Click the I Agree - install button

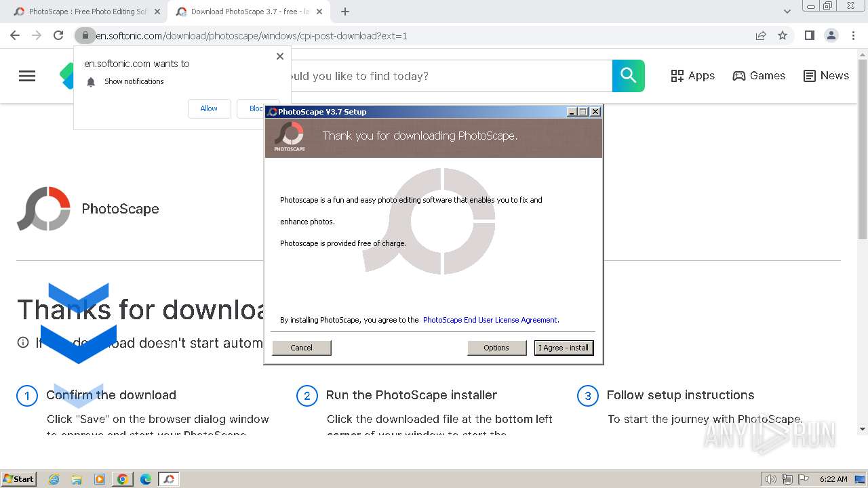coord(564,348)
